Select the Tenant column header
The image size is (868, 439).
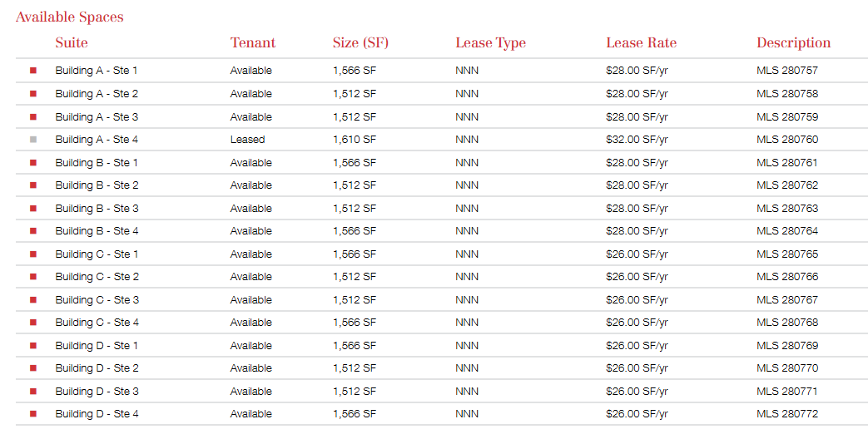pyautogui.click(x=252, y=43)
